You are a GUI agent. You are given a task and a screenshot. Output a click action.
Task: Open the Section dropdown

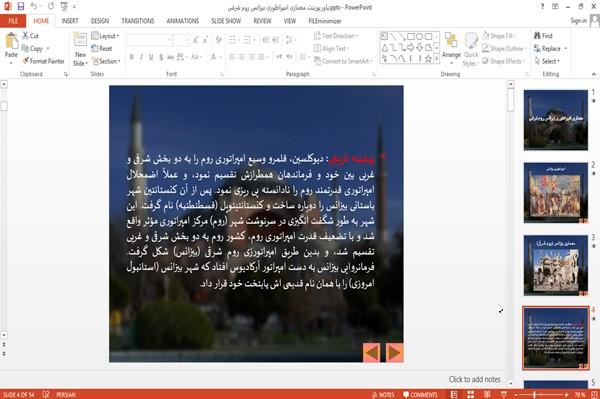click(106, 61)
